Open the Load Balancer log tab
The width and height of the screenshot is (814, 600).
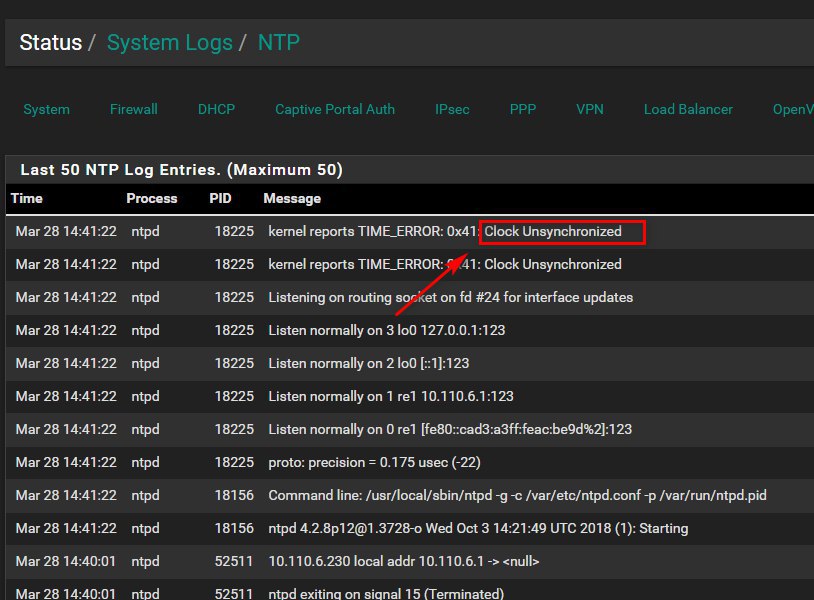tap(688, 109)
